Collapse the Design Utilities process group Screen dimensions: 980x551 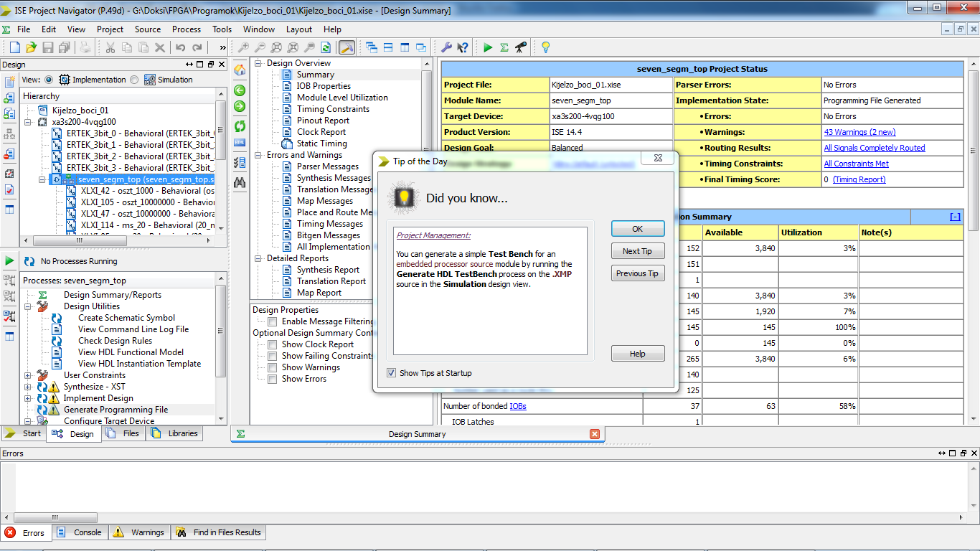click(28, 306)
